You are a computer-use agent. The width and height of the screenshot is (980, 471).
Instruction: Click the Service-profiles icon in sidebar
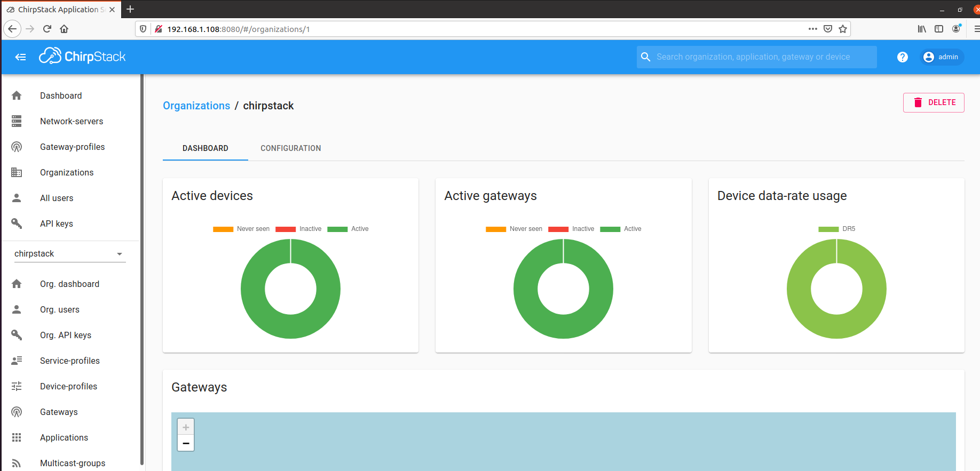point(17,361)
